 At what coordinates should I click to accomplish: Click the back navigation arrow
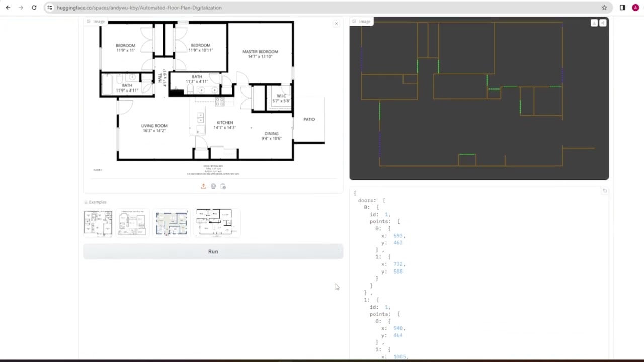tap(8, 8)
